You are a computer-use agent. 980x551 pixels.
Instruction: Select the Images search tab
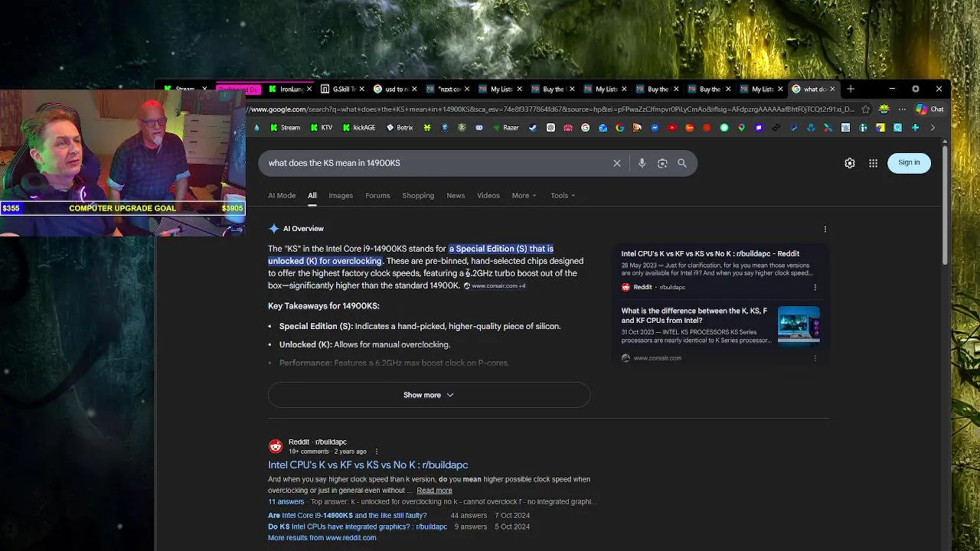(x=341, y=196)
